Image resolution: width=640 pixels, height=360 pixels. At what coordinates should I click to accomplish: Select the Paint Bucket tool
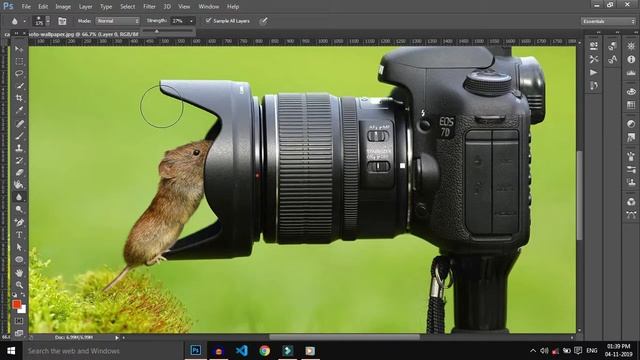(x=19, y=185)
